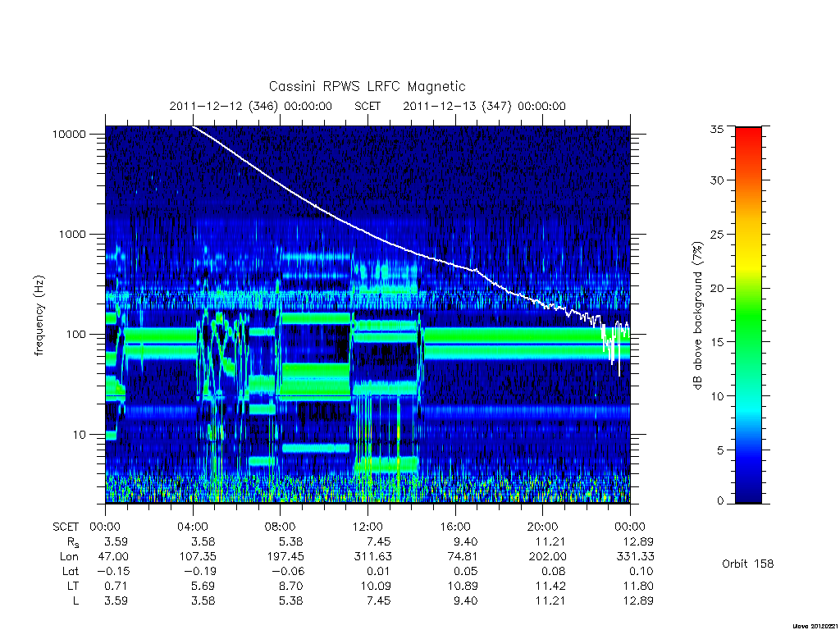The height and width of the screenshot is (630, 840).
Task: Click the 'Lon' row label
Action: [x=69, y=557]
